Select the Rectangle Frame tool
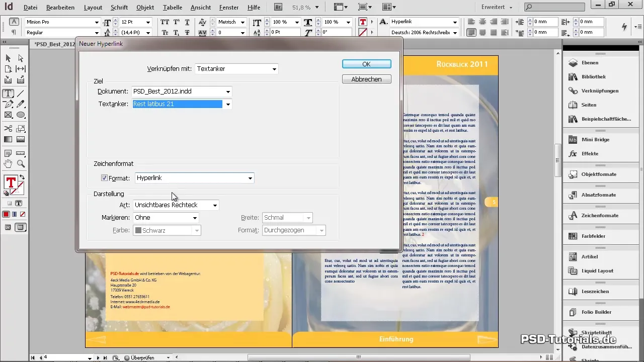 [x=8, y=115]
